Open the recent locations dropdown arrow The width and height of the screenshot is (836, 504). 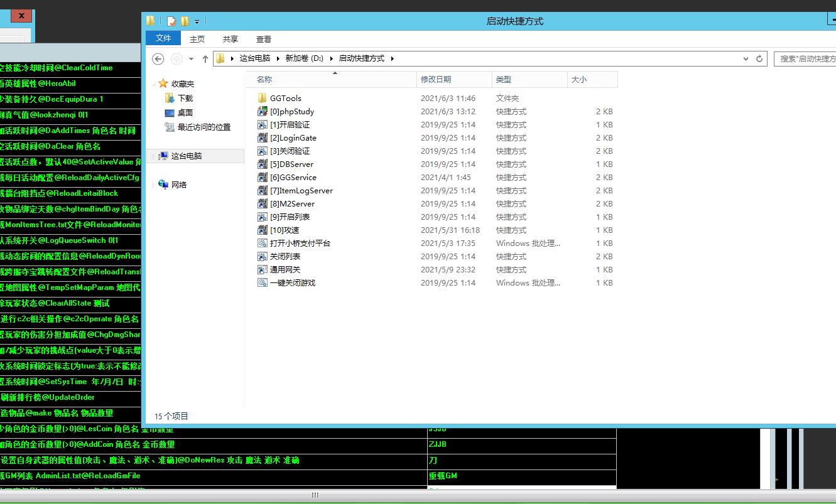point(192,58)
